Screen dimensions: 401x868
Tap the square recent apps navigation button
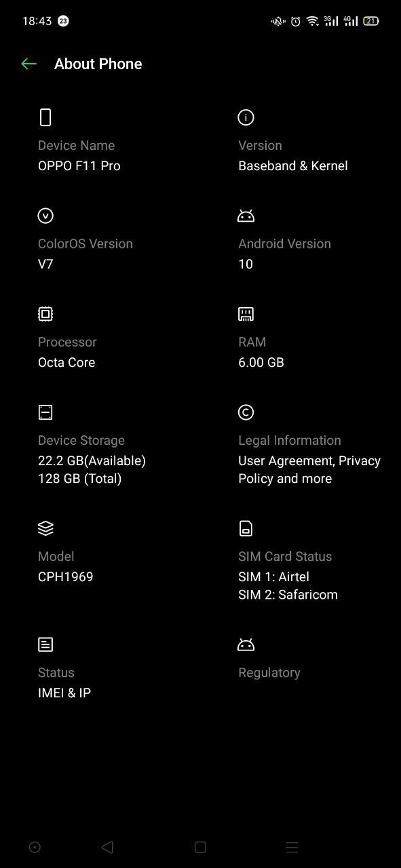pyautogui.click(x=200, y=847)
